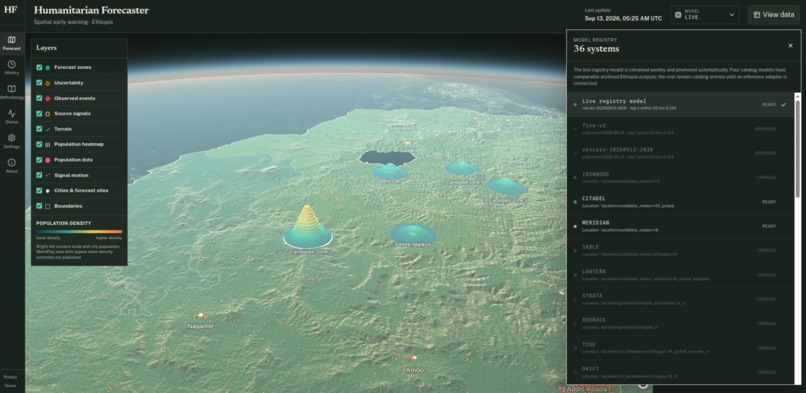The image size is (806, 393).
Task: Open the Forecast map view
Action: pyautogui.click(x=11, y=43)
